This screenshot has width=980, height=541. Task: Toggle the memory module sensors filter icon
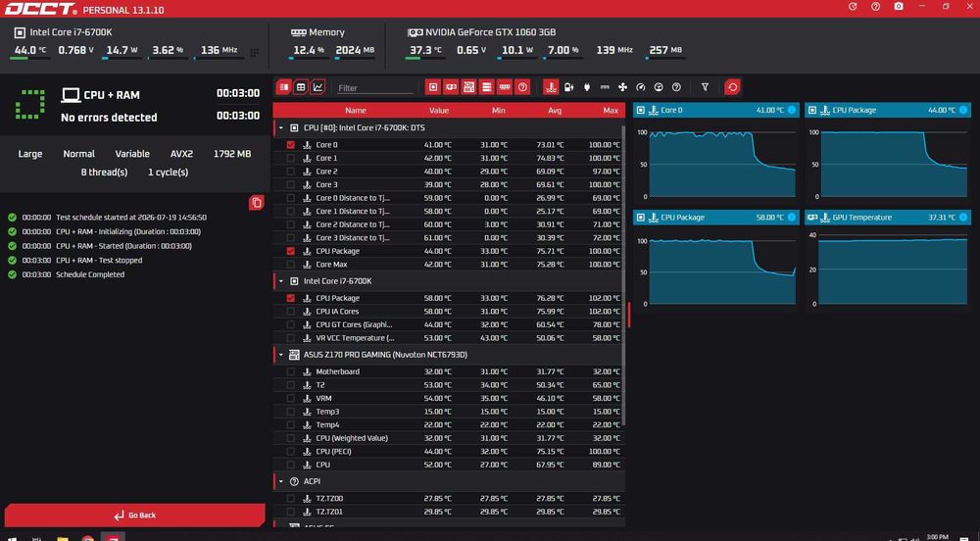point(505,87)
